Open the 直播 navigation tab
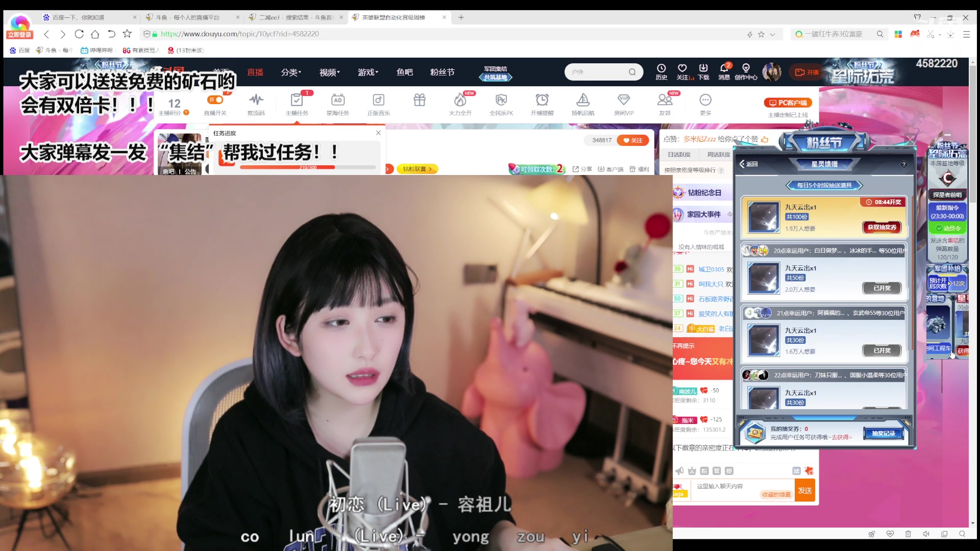This screenshot has height=551, width=980. pyautogui.click(x=255, y=72)
